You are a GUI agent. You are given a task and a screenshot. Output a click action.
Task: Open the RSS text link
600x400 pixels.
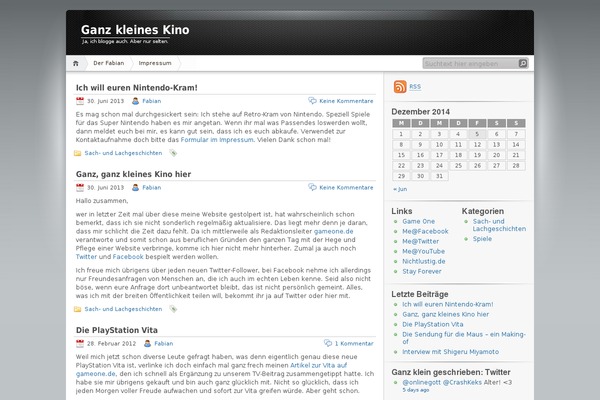(x=415, y=87)
